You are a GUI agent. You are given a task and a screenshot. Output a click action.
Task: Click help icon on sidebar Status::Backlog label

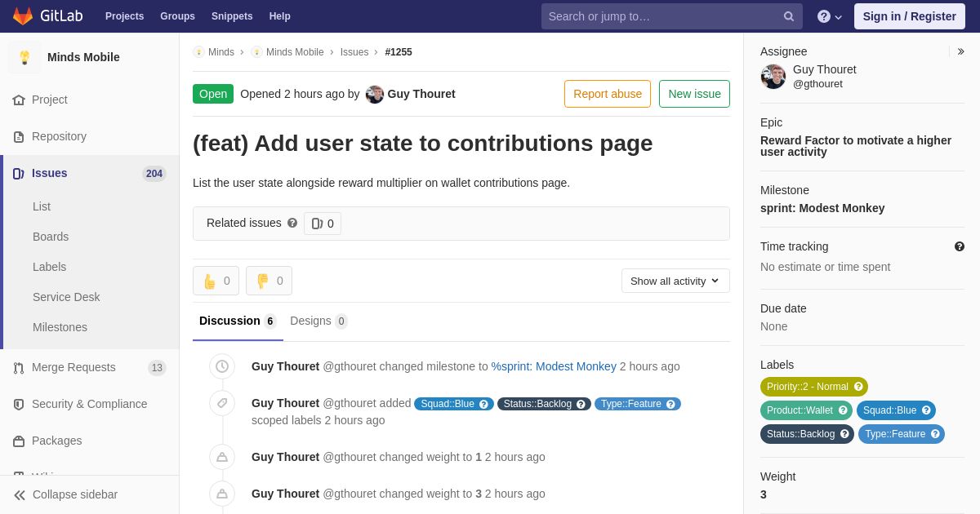tap(844, 434)
